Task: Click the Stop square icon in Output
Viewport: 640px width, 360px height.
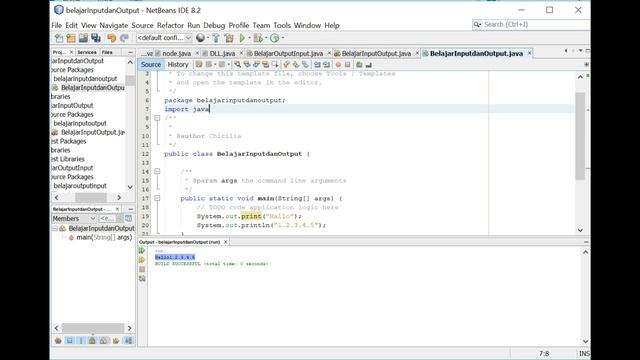Action: tap(142, 269)
